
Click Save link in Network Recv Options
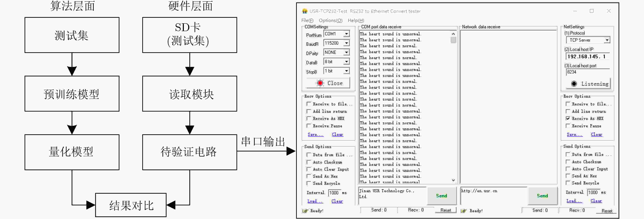(x=574, y=134)
